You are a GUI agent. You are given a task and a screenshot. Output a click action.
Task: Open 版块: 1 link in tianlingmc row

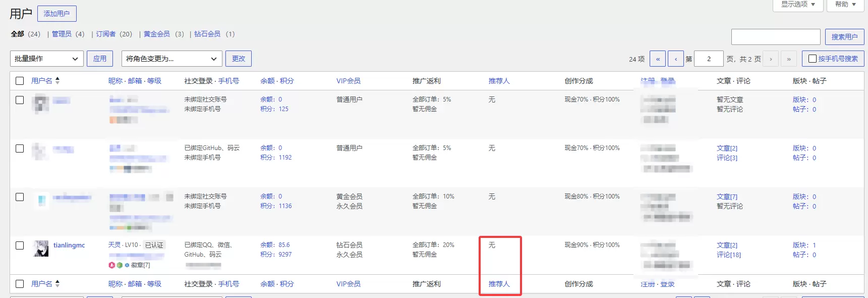point(804,245)
